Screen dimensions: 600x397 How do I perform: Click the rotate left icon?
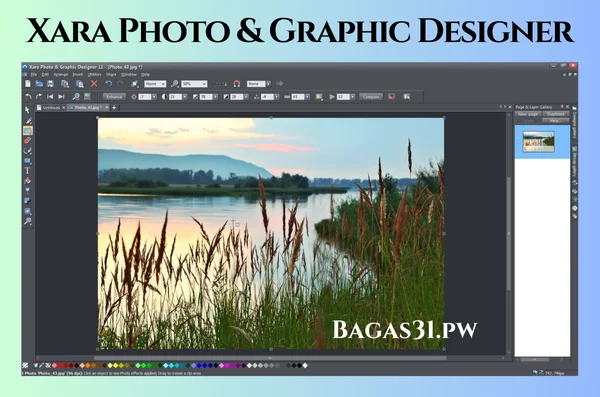(28, 96)
